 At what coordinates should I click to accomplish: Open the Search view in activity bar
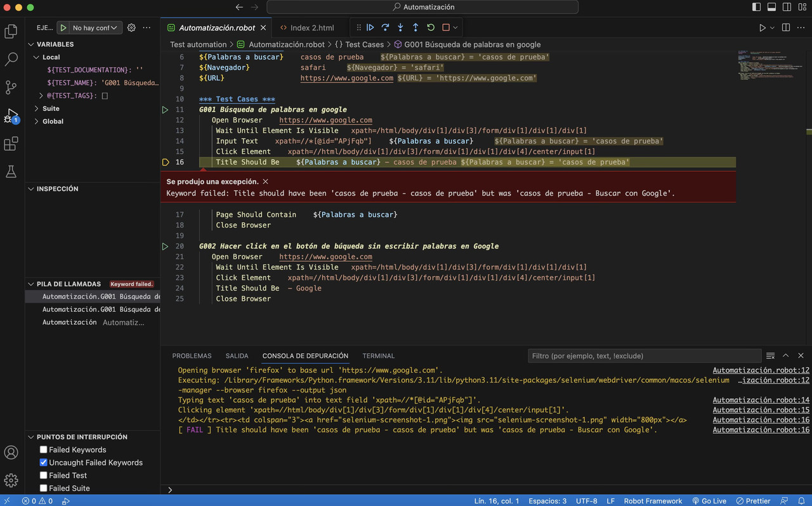pos(11,60)
